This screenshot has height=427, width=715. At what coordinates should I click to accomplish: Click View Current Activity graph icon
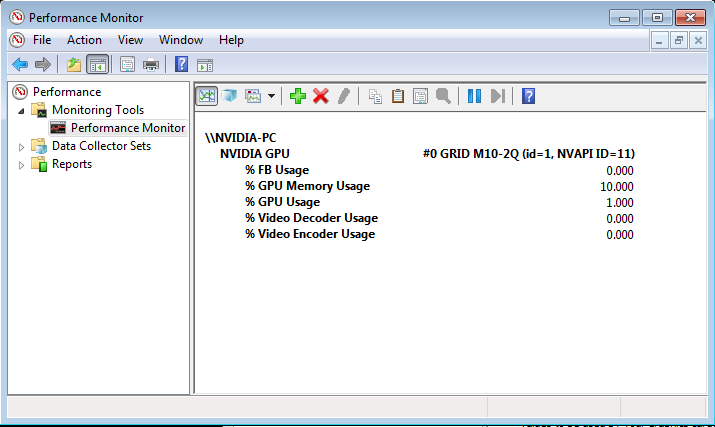[x=207, y=96]
